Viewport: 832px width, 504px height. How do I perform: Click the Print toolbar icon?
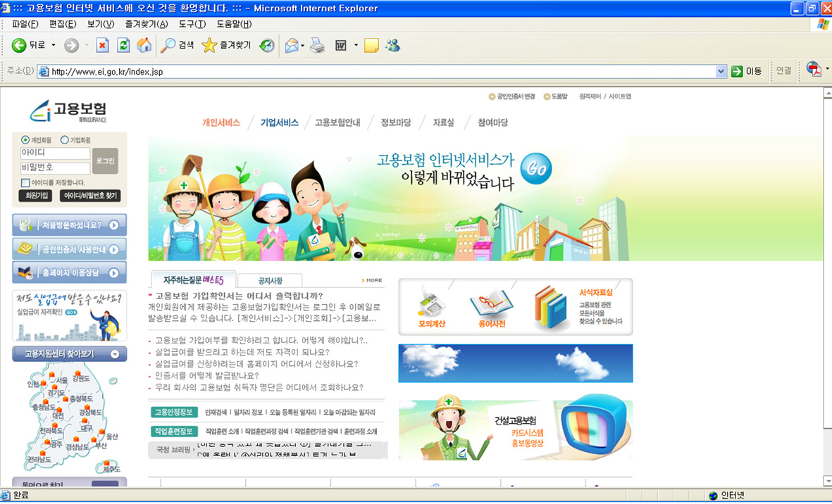318,45
